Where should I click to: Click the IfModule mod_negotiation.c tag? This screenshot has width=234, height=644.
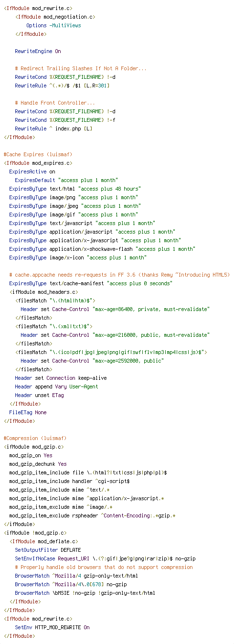point(55,17)
